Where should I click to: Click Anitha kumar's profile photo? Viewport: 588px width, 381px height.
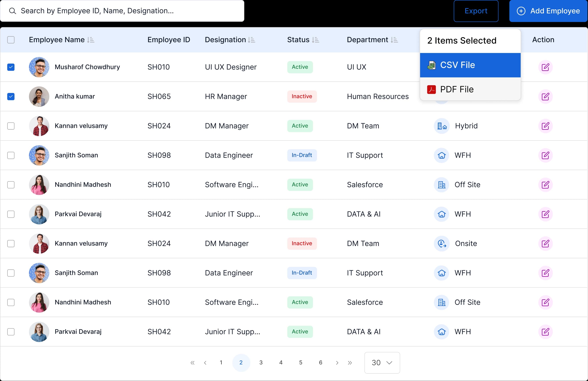coord(39,96)
